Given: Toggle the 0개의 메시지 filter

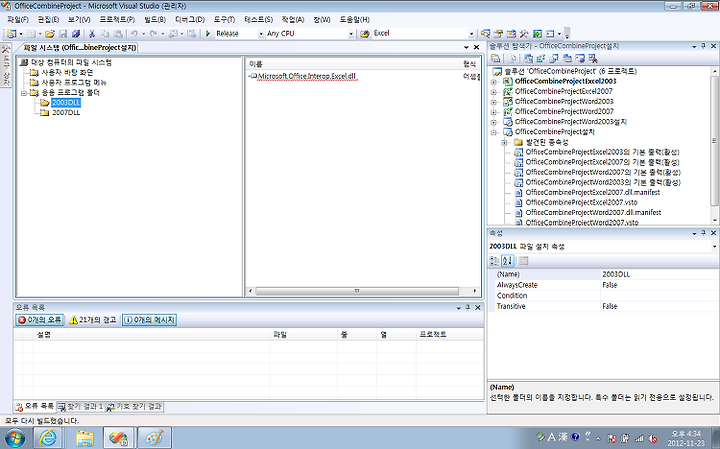Looking at the screenshot, I should point(149,320).
